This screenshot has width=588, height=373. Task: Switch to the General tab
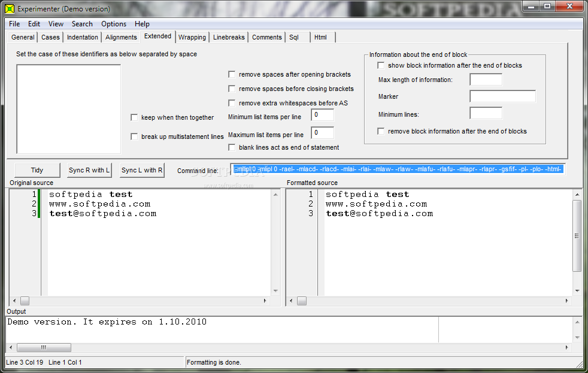click(x=23, y=37)
